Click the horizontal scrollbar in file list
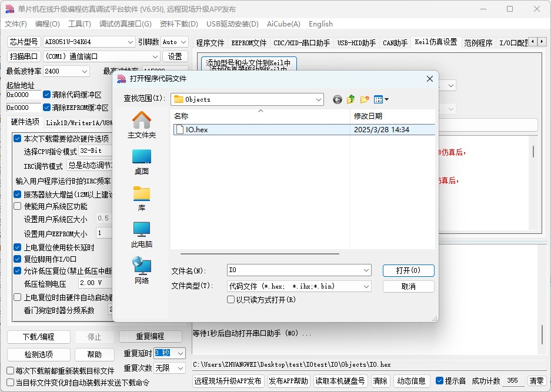Image resolution: width=551 pixels, height=392 pixels. (x=260, y=254)
